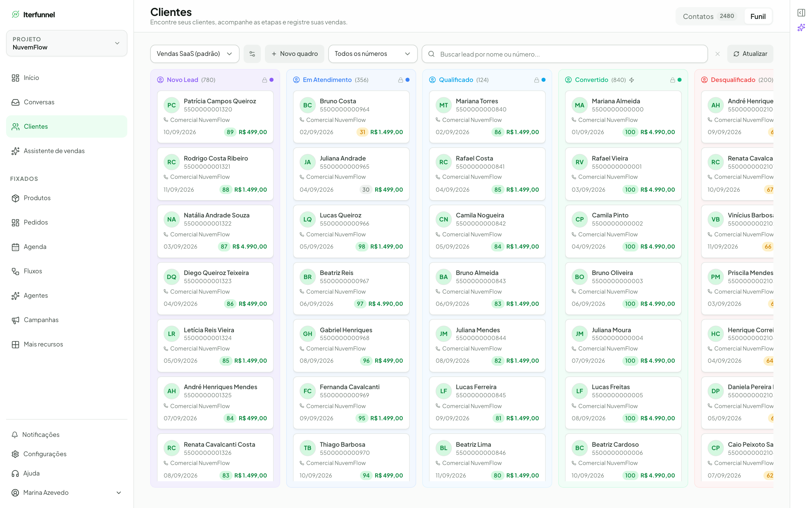Click score badge 30 on Juliana Andrade
This screenshot has width=812, height=508.
coord(366,190)
